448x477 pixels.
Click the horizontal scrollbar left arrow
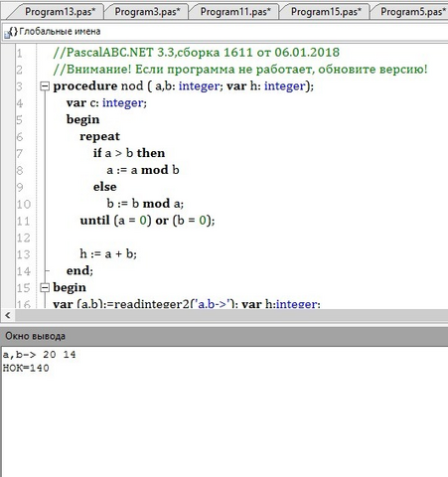pos(8,315)
